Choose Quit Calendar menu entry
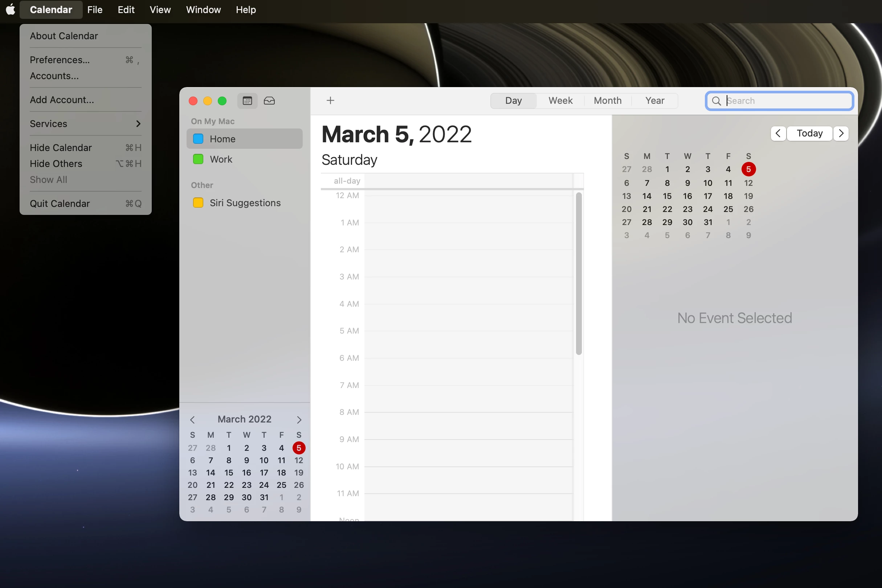Screen dimensions: 882x588 tap(60, 204)
